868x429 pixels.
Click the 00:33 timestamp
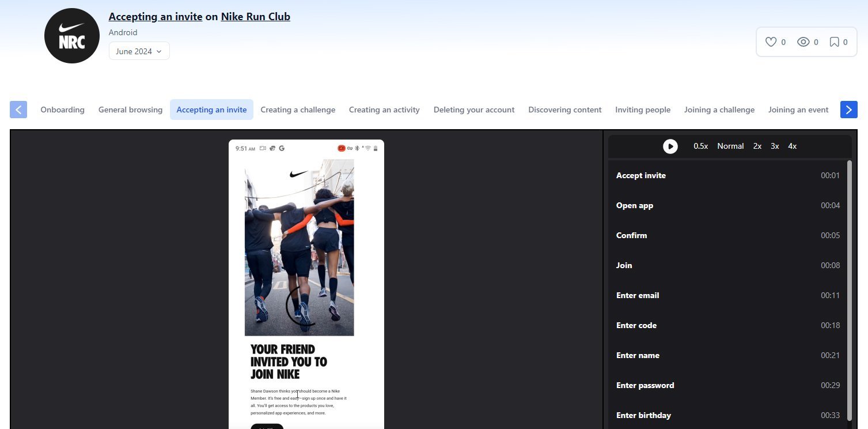pos(830,415)
